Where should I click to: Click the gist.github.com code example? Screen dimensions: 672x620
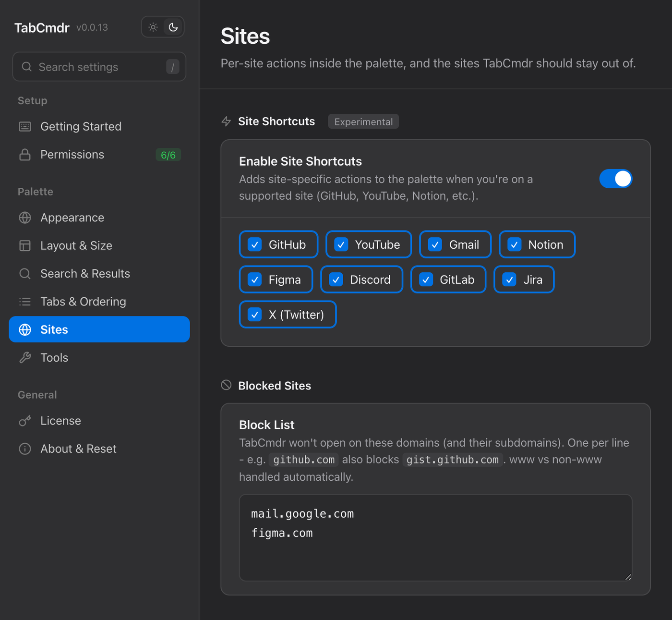(453, 460)
